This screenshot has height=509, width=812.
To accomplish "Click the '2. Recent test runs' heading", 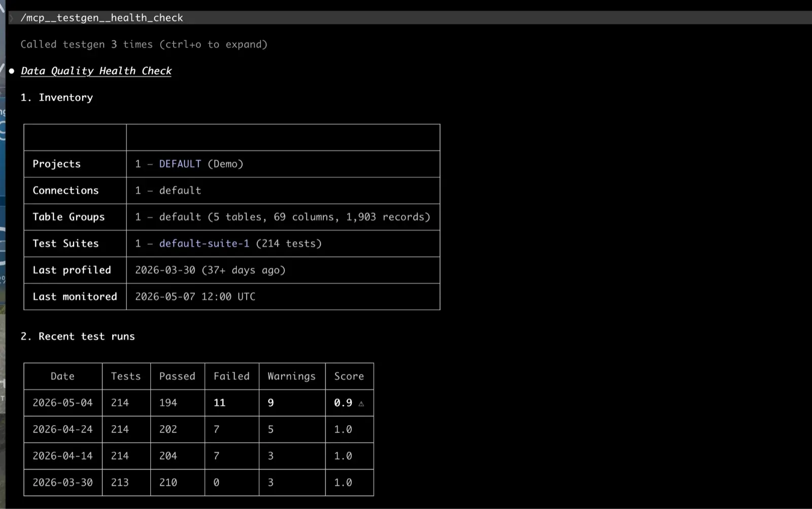I will (x=78, y=337).
